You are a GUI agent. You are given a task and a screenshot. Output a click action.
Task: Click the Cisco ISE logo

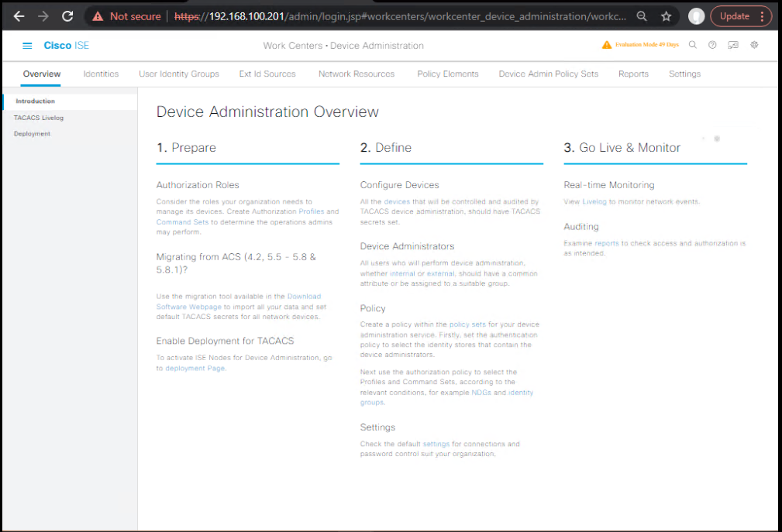coord(67,46)
